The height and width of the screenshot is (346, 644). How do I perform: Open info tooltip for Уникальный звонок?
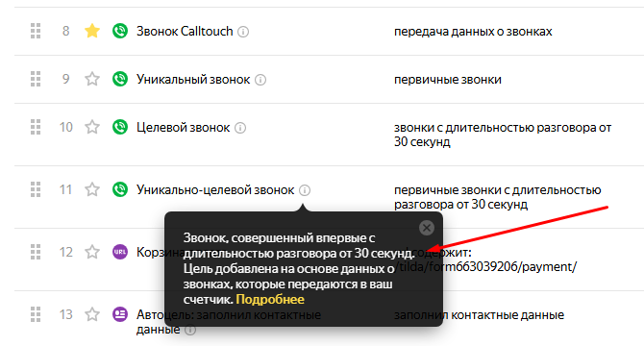[260, 80]
